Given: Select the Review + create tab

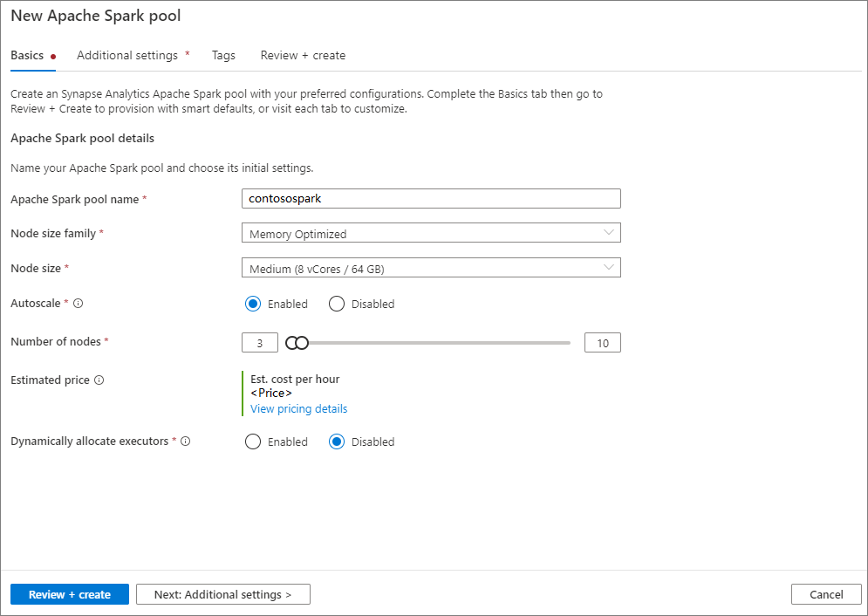Looking at the screenshot, I should pyautogui.click(x=303, y=55).
